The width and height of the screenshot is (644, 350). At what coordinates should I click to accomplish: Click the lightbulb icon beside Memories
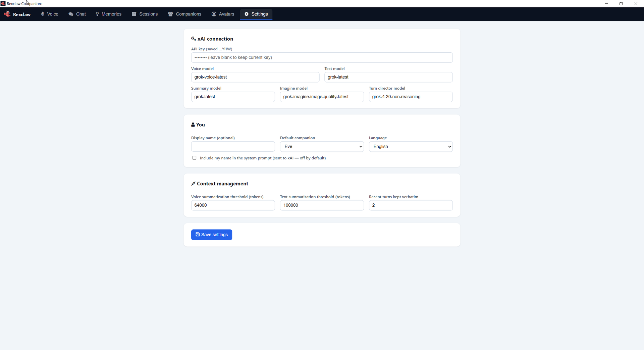coord(97,14)
